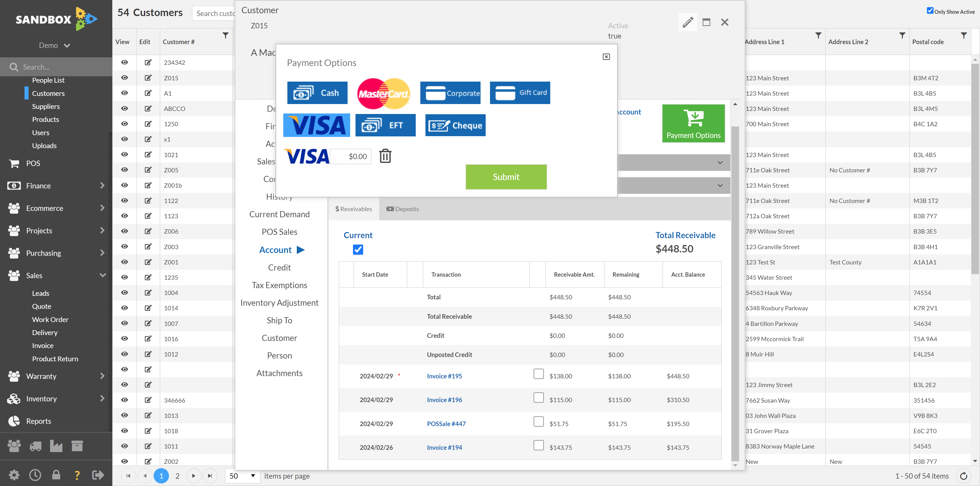Uncheck the Current receivables checkbox

tap(358, 249)
